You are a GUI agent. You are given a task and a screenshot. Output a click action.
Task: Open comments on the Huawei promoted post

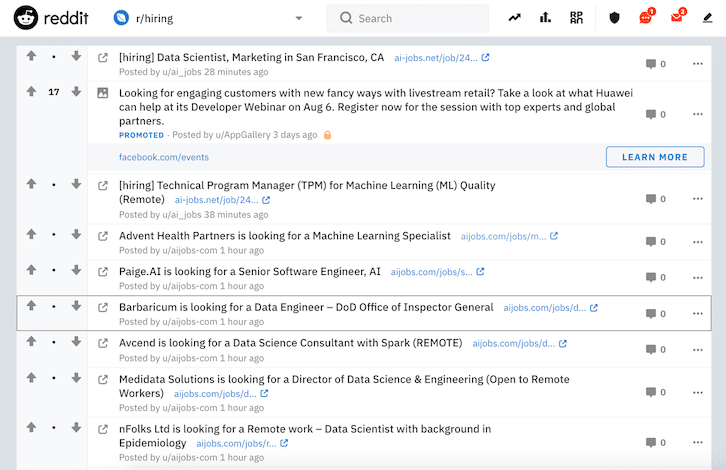tap(656, 114)
